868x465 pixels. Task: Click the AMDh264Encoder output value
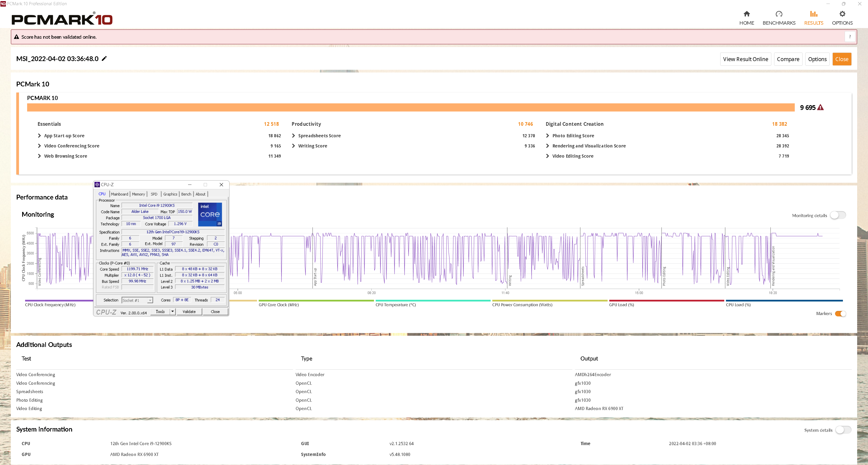pyautogui.click(x=593, y=374)
